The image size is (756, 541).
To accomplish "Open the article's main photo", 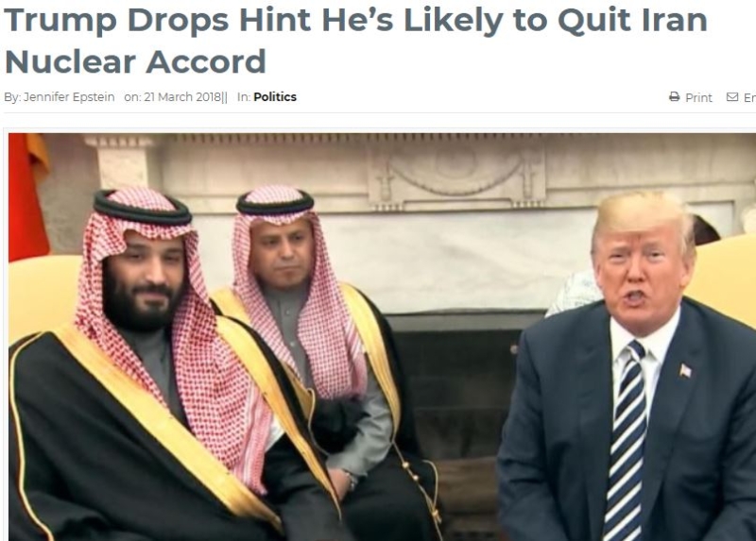I will (x=382, y=337).
